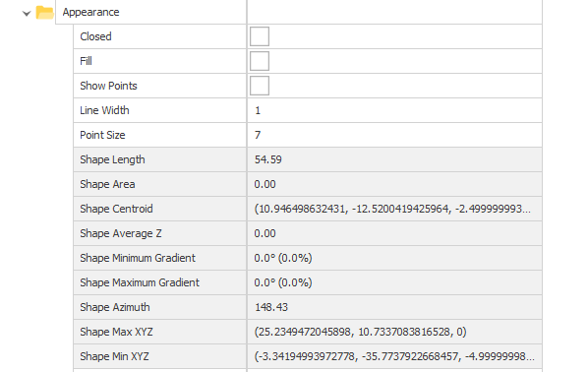Select the Line Width value field
This screenshot has height=372, width=588.
394,110
